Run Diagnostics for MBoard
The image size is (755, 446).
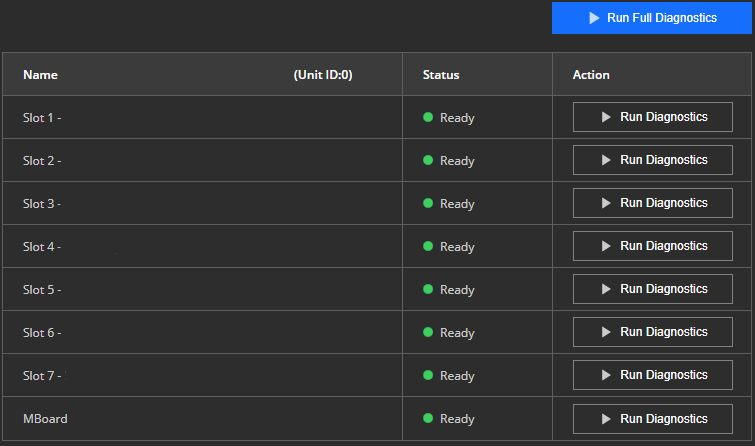652,419
